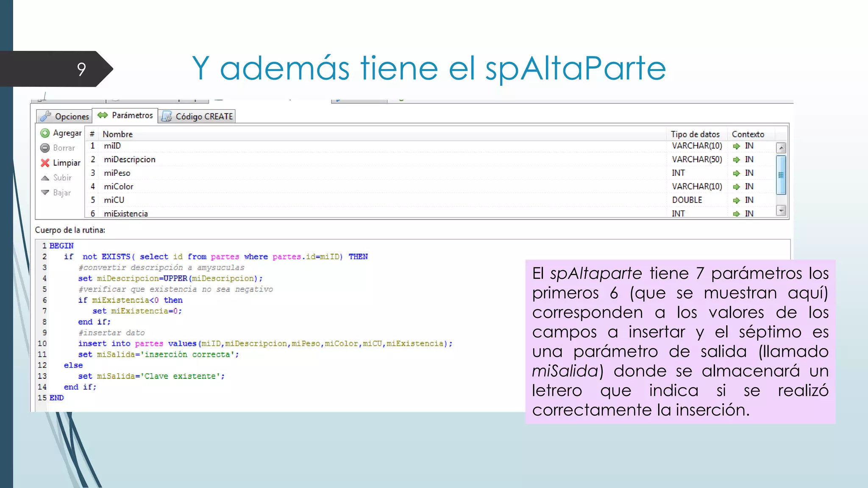Click the 'Cuerpo de la rutina:' label
Image resolution: width=868 pixels, height=488 pixels.
(70, 230)
